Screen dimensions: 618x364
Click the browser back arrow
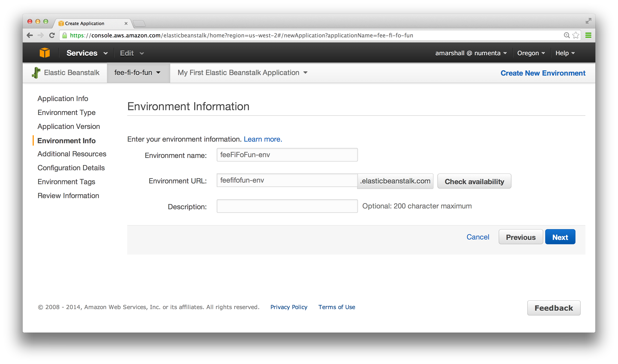(30, 35)
